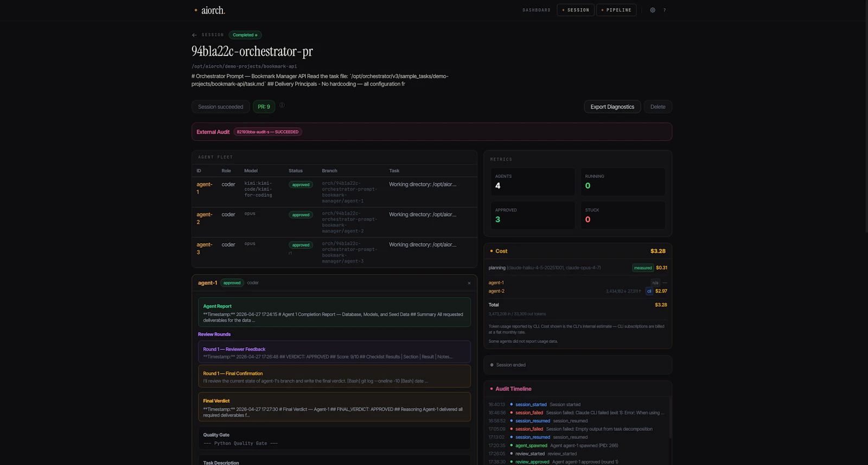Viewport: 868px width, 465px height.
Task: Click agent-2 in the Cost panel
Action: pyautogui.click(x=496, y=291)
